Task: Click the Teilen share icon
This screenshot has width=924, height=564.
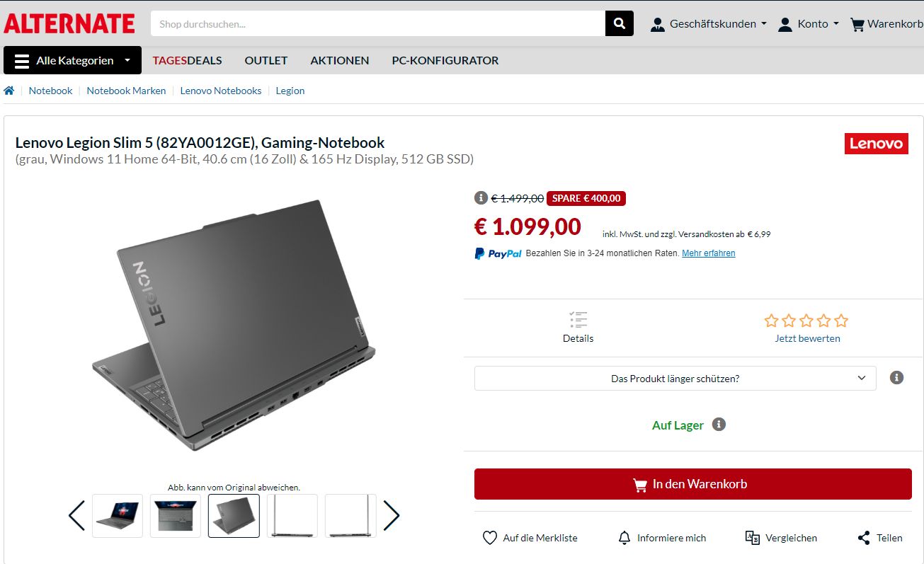Action: click(x=864, y=538)
